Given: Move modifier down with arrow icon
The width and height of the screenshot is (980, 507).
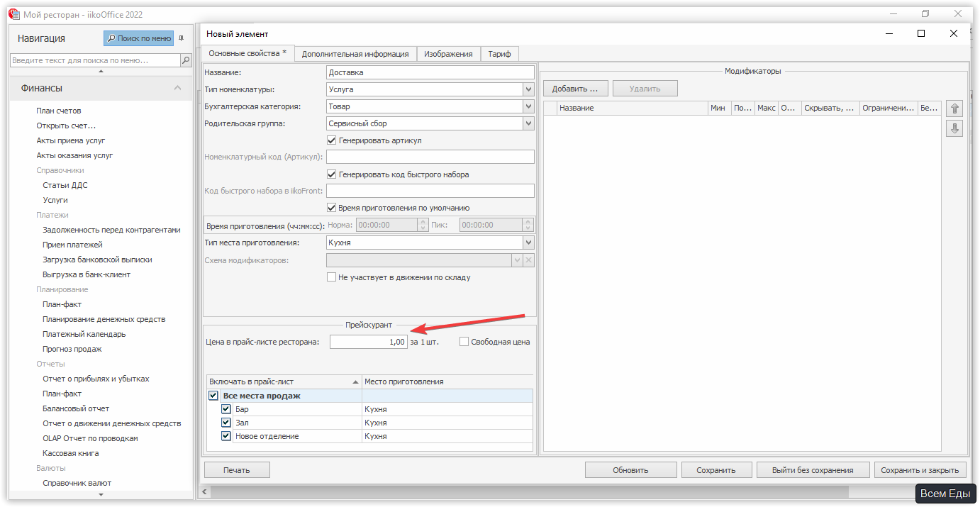Looking at the screenshot, I should 954,128.
